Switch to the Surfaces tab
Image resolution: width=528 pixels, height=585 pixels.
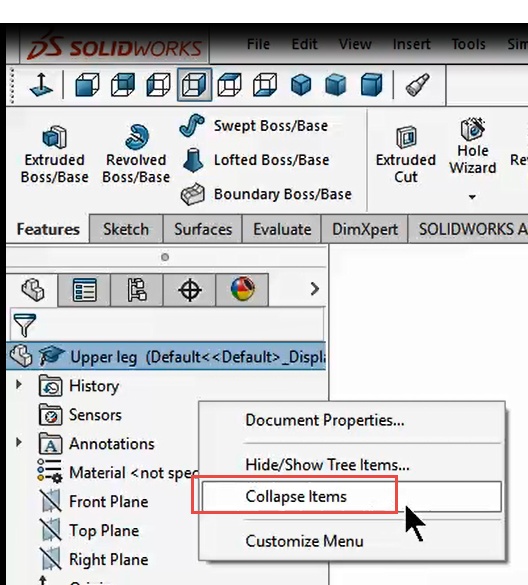(x=203, y=229)
